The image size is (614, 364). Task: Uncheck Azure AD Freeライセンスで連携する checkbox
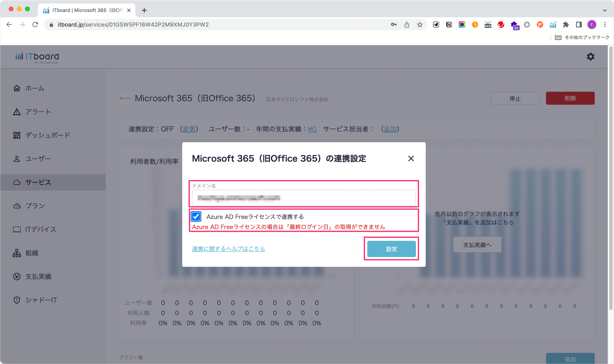pyautogui.click(x=196, y=216)
